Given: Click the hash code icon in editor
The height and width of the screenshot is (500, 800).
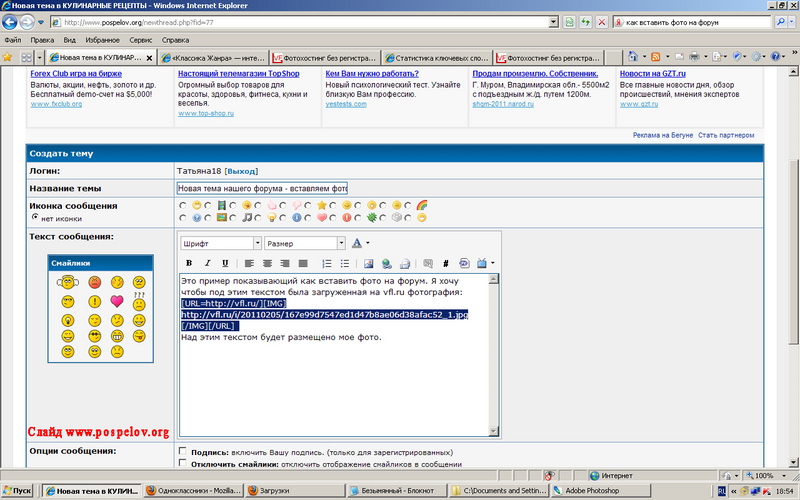Looking at the screenshot, I should click(x=446, y=263).
